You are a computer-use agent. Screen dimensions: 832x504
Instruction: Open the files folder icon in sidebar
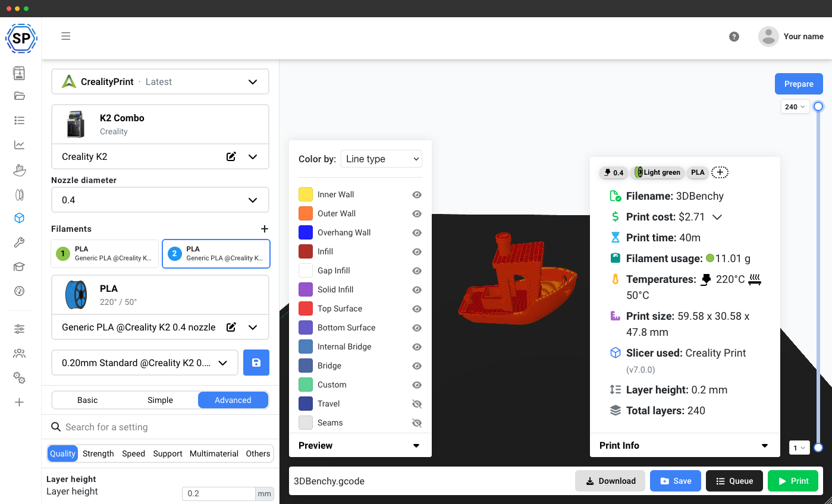[x=19, y=96]
